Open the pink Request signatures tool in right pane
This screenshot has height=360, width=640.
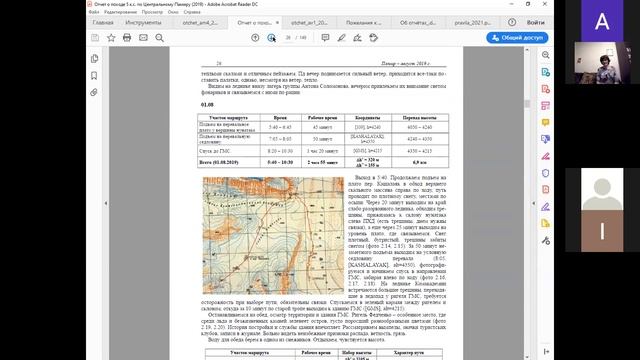pos(546,156)
